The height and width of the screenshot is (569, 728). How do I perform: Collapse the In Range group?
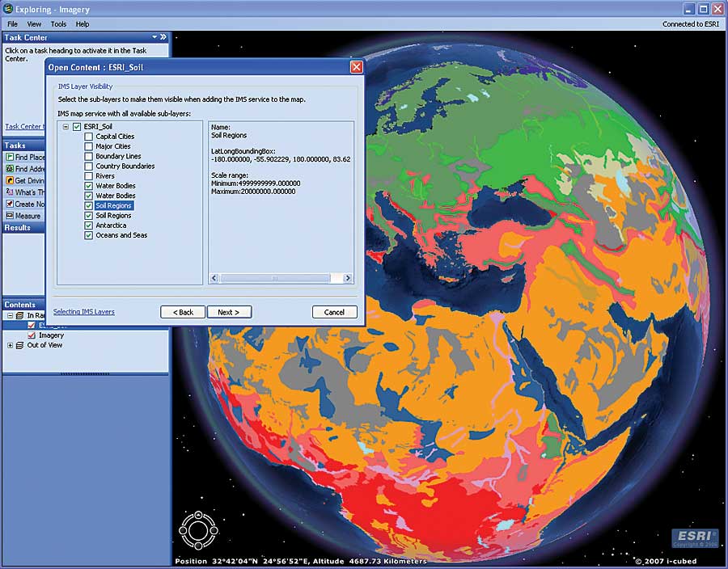tap(10, 315)
